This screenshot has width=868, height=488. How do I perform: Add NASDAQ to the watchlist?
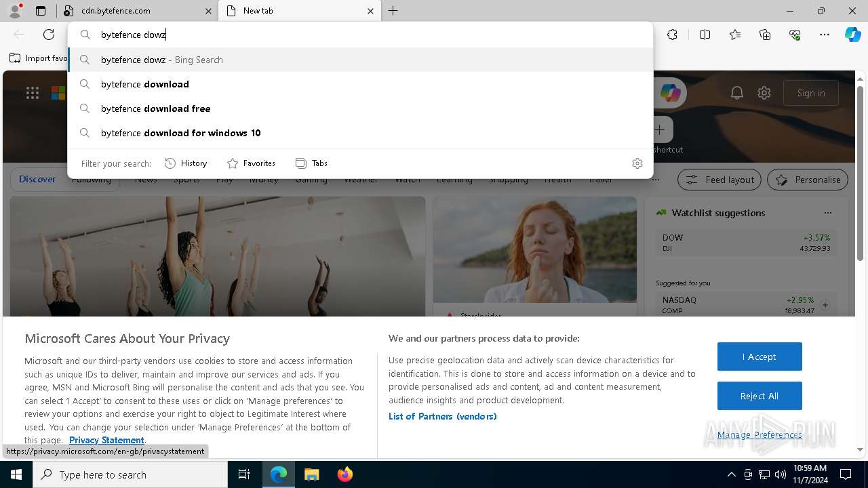(825, 305)
